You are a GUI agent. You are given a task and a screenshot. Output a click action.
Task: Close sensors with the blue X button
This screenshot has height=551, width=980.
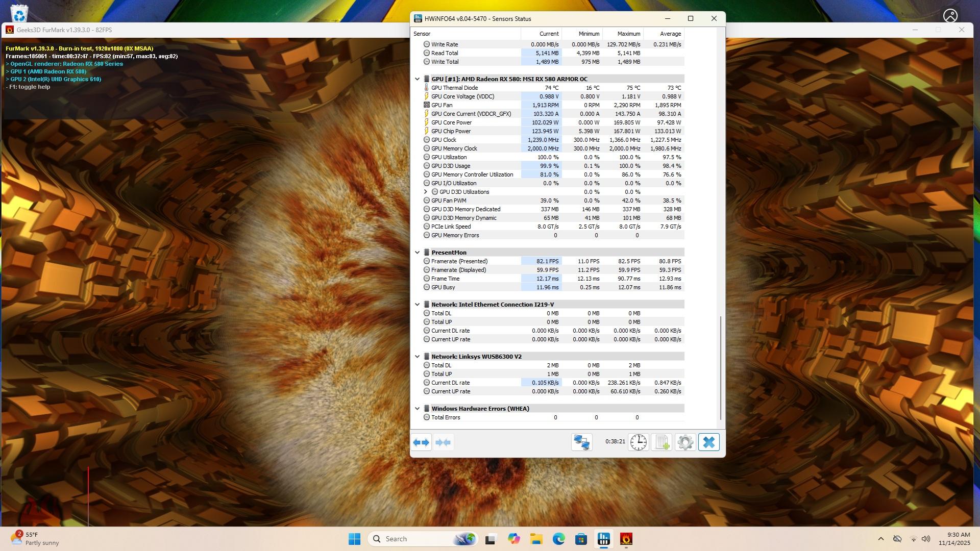(709, 442)
